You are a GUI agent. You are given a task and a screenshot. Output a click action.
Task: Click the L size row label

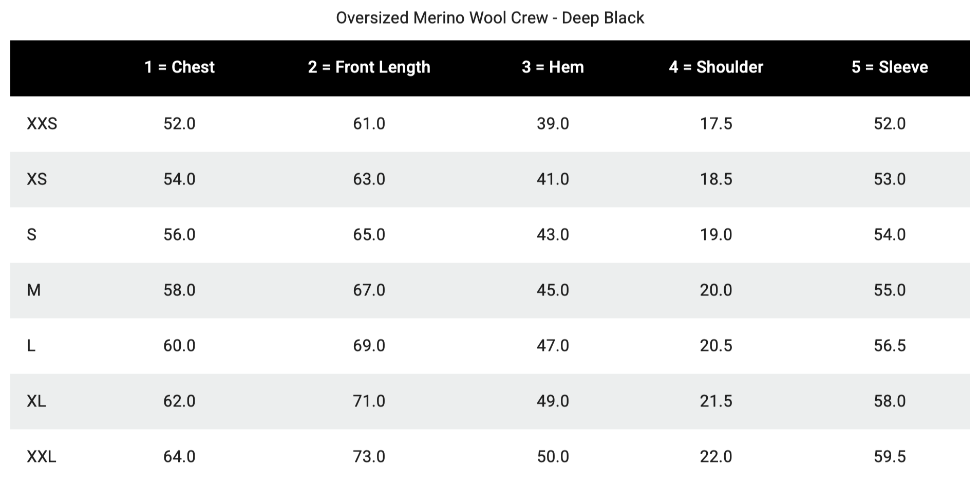[x=31, y=346]
